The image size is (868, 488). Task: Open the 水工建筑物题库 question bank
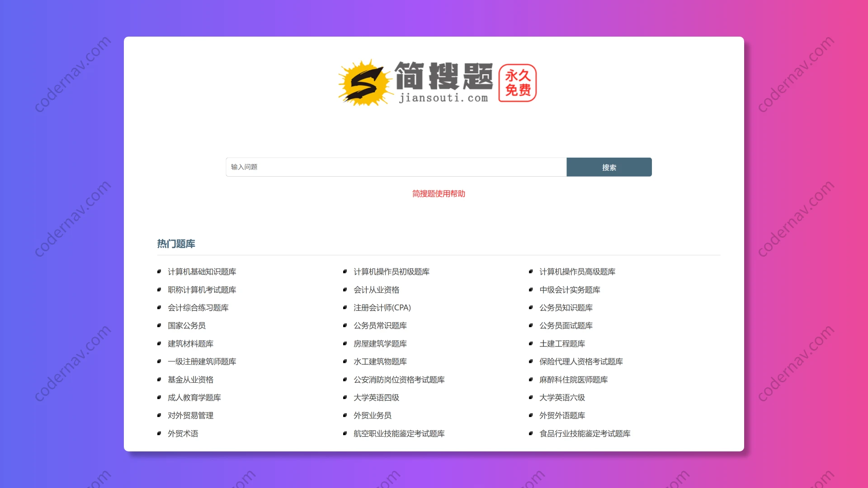coord(380,361)
